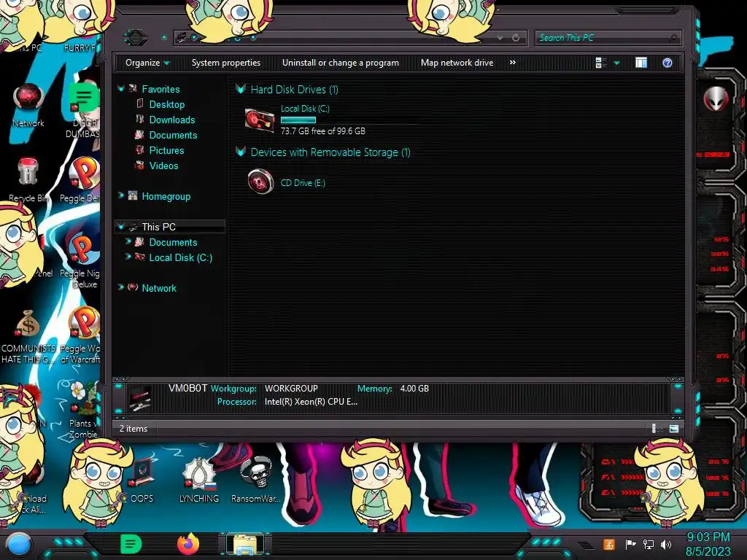This screenshot has height=560, width=747.
Task: Click the computer icon in details pane
Action: pyautogui.click(x=141, y=397)
